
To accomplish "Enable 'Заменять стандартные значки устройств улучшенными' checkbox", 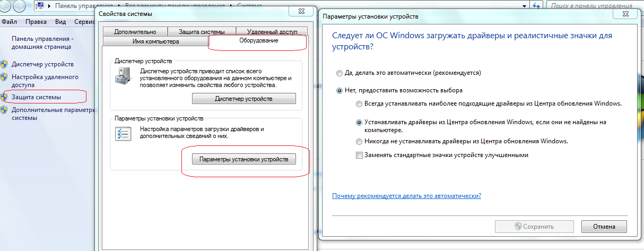I will 359,155.
